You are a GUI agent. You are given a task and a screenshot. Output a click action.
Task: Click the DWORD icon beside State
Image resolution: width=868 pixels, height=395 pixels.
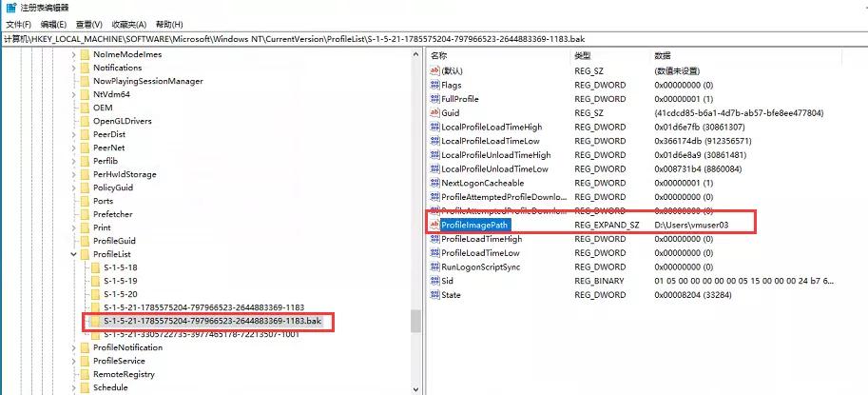(x=434, y=295)
